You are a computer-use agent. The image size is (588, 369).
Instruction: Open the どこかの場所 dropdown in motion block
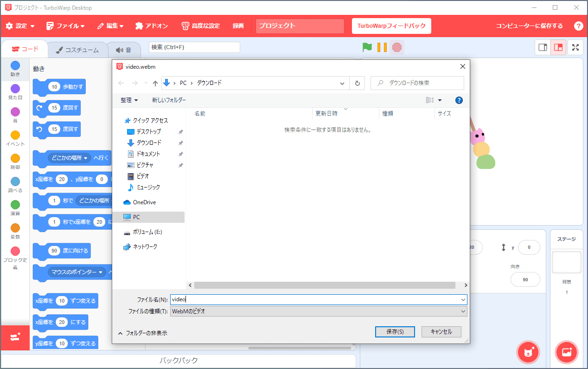tap(69, 158)
